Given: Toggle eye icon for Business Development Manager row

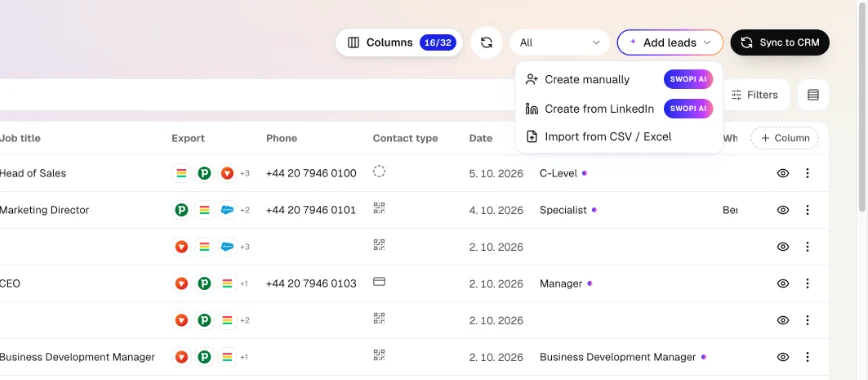Looking at the screenshot, I should tap(783, 357).
